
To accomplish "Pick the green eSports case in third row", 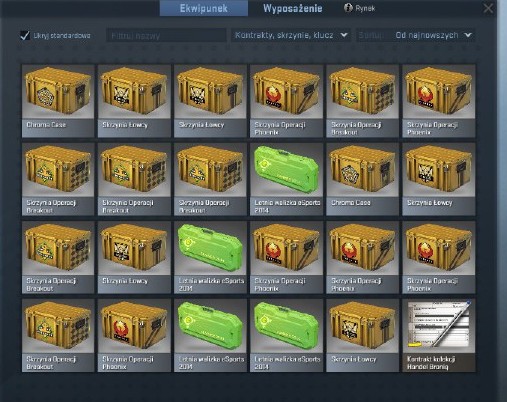I will coord(210,257).
